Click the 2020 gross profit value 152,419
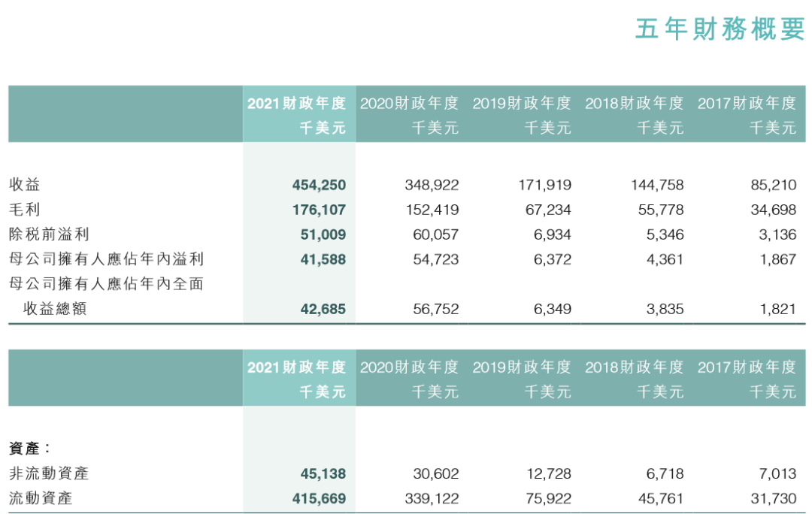 click(x=432, y=210)
